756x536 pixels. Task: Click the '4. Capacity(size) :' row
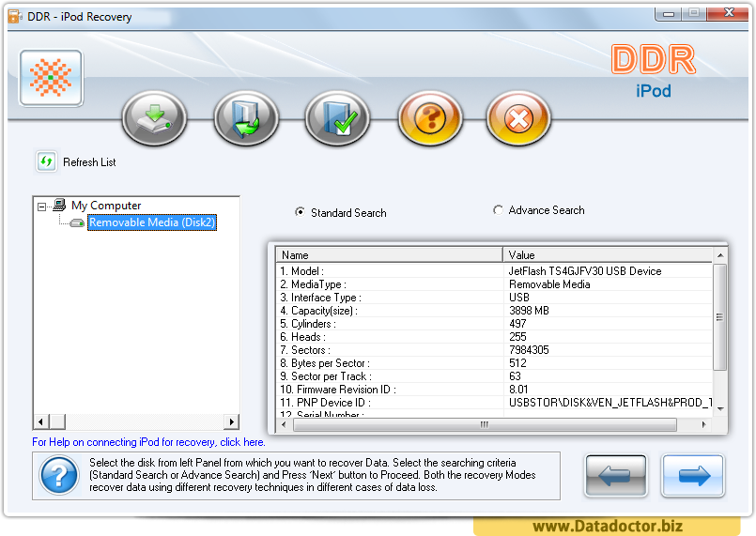pos(494,311)
